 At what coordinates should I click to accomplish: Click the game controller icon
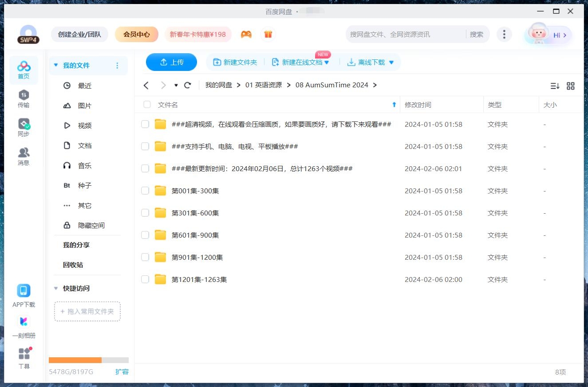(246, 34)
